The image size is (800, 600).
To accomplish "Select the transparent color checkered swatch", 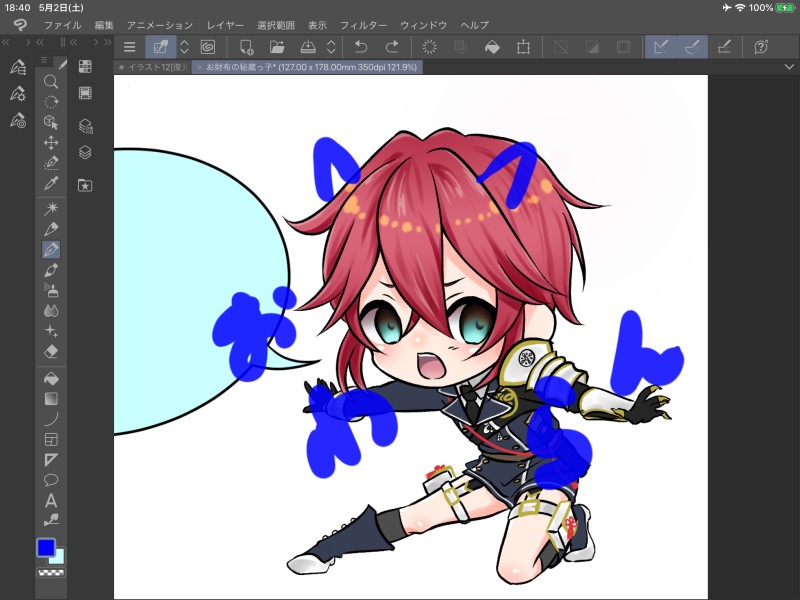I will pyautogui.click(x=51, y=573).
